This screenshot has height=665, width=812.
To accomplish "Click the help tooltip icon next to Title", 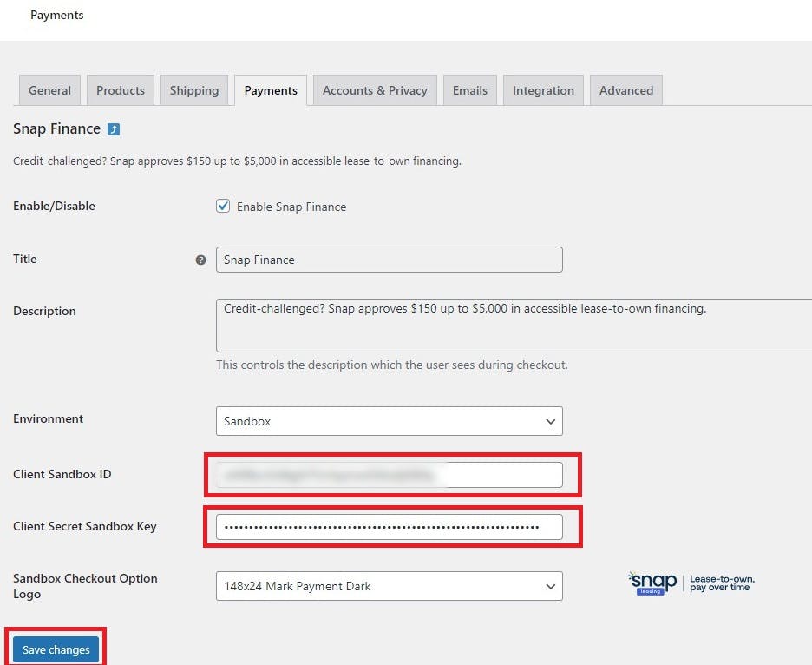I will tap(201, 260).
